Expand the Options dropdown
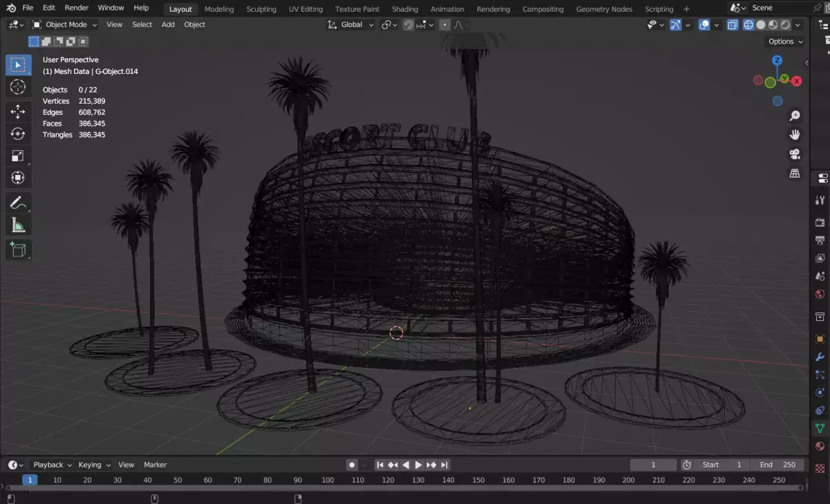This screenshot has width=830, height=504. pos(786,41)
